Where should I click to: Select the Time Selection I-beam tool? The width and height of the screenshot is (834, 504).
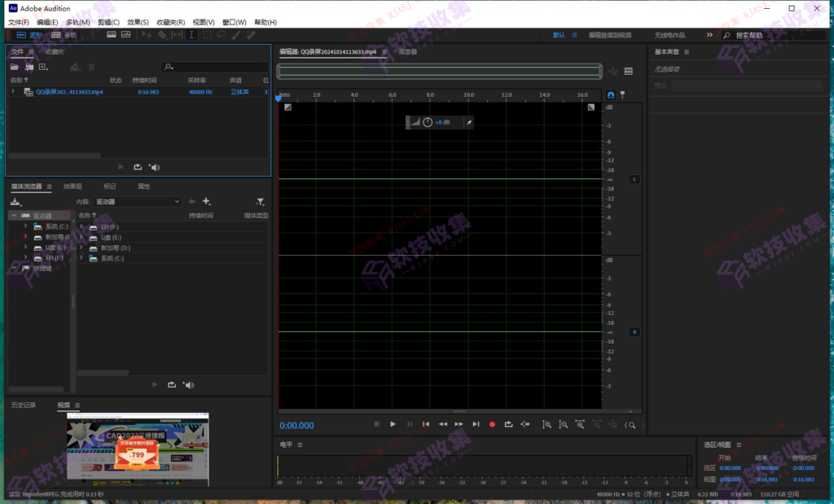(191, 34)
